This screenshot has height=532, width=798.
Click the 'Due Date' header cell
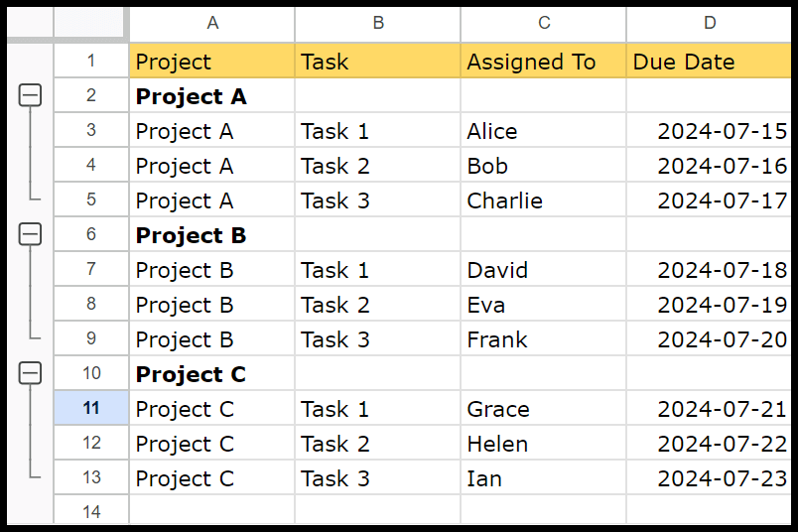[x=709, y=62]
